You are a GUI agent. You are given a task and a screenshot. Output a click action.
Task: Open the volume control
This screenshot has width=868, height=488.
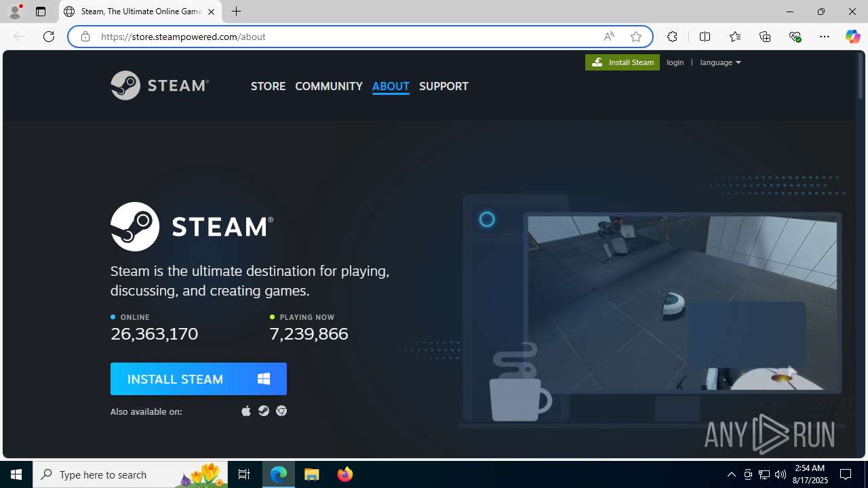pos(781,474)
